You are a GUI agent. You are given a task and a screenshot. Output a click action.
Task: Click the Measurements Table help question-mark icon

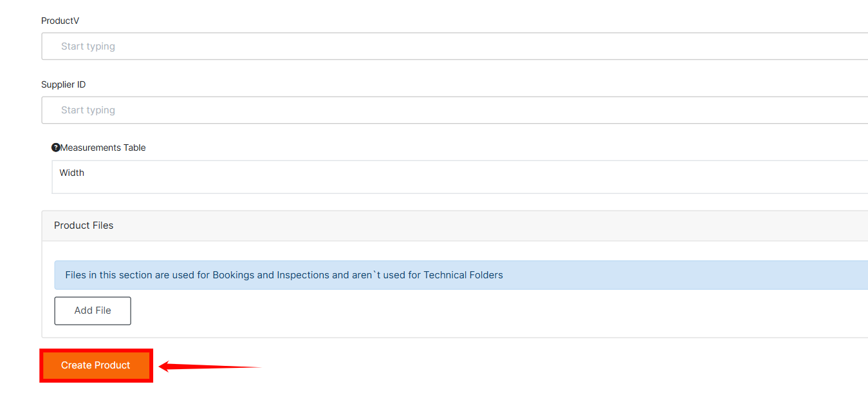(55, 148)
